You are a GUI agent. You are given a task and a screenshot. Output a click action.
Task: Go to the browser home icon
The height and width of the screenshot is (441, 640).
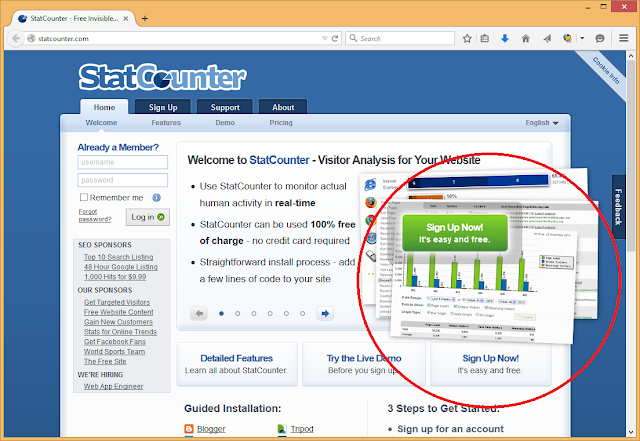[x=526, y=38]
